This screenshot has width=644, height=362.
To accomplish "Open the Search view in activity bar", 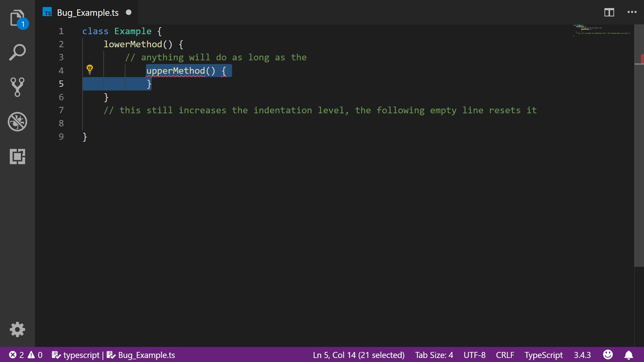I will pos(17,53).
